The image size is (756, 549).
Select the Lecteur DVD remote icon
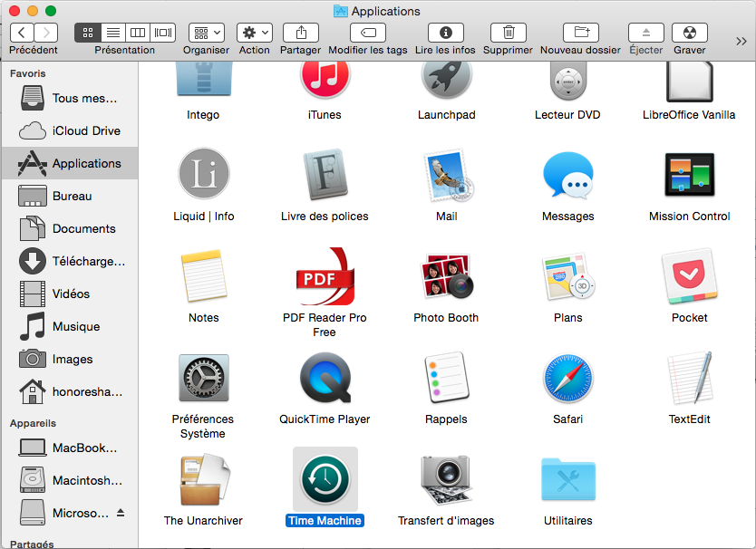tap(568, 81)
